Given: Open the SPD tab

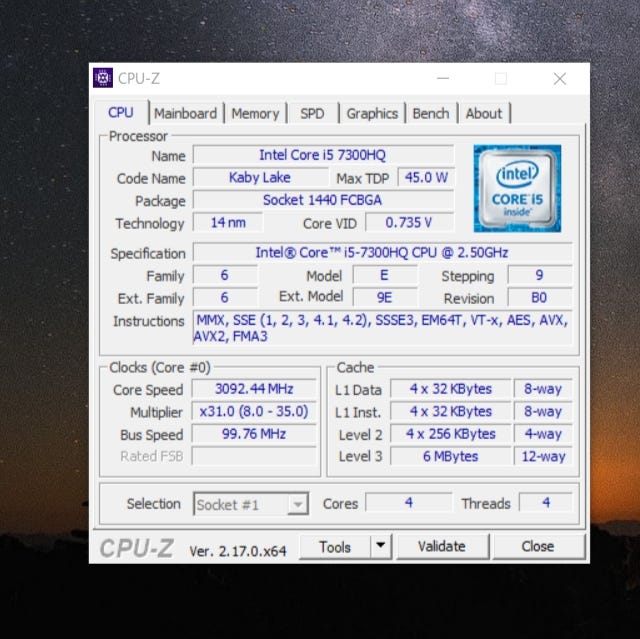Looking at the screenshot, I should pos(312,114).
